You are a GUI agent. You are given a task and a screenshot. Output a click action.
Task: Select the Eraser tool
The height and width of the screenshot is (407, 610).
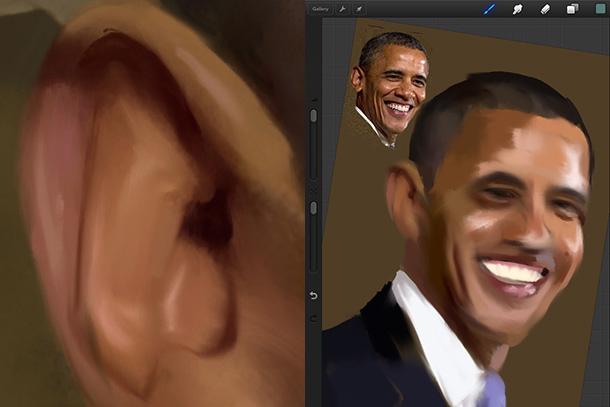pos(545,9)
